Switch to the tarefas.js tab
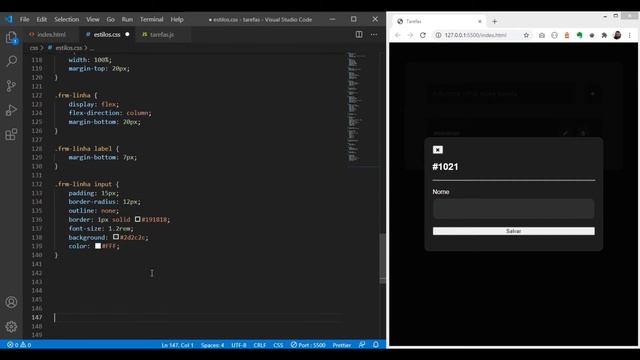Image resolution: width=640 pixels, height=360 pixels. [162, 35]
